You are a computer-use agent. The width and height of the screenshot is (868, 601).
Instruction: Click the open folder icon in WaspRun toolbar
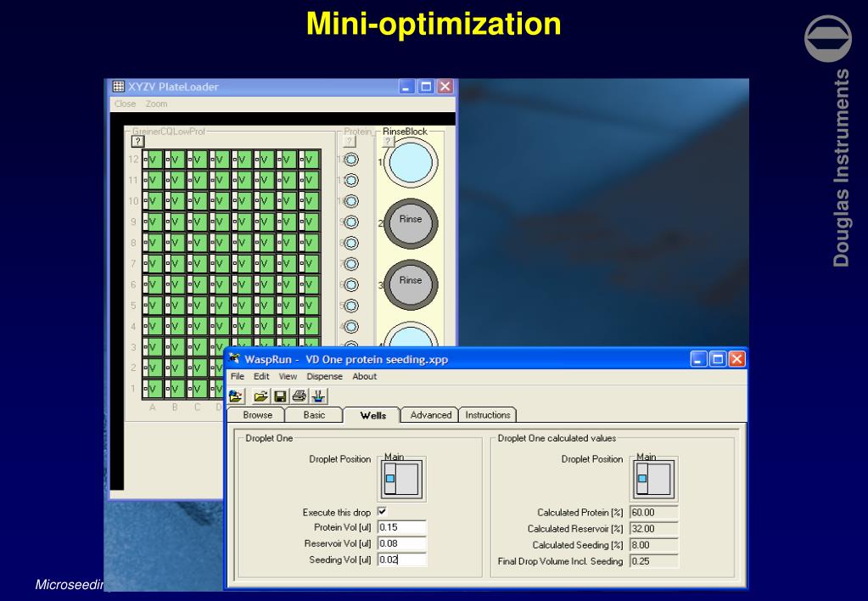[260, 396]
